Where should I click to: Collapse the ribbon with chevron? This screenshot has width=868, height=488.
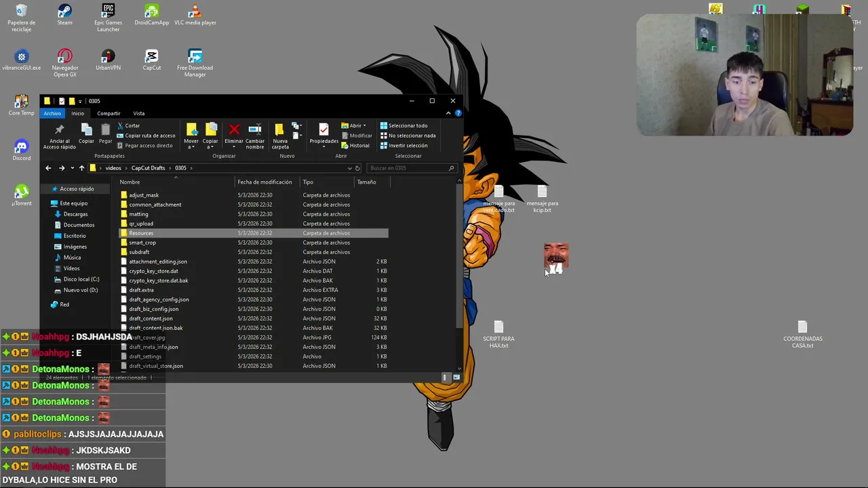point(450,113)
